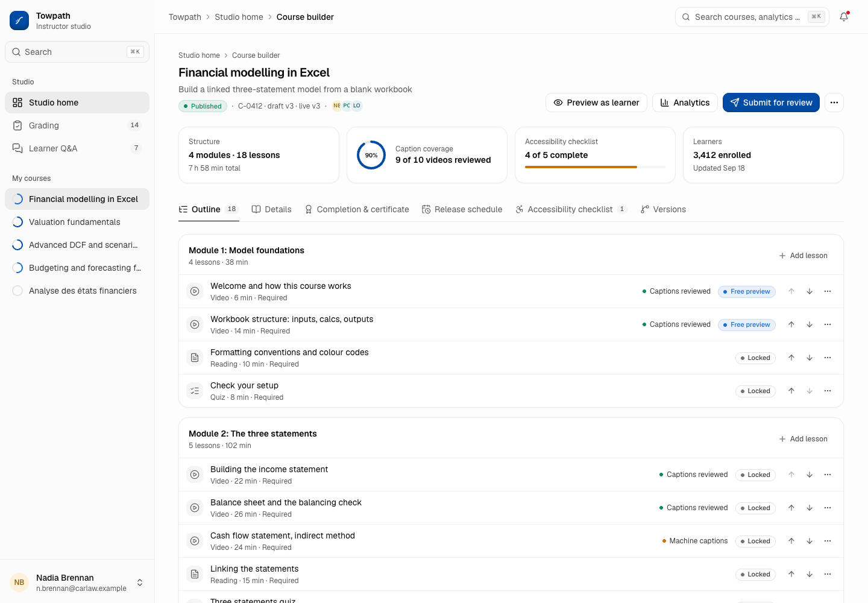Screen dimensions: 868x603
Task: Open course Analytics
Action: [x=685, y=103]
